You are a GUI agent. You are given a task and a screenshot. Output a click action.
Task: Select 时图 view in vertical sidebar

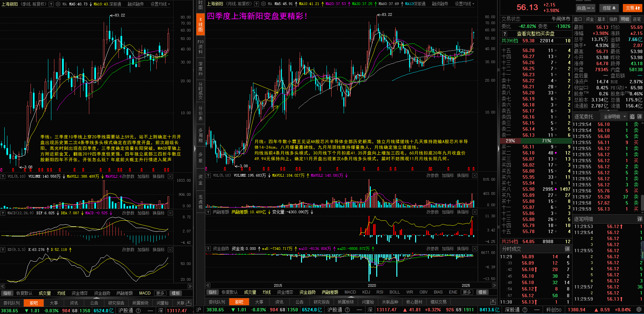point(200,5)
